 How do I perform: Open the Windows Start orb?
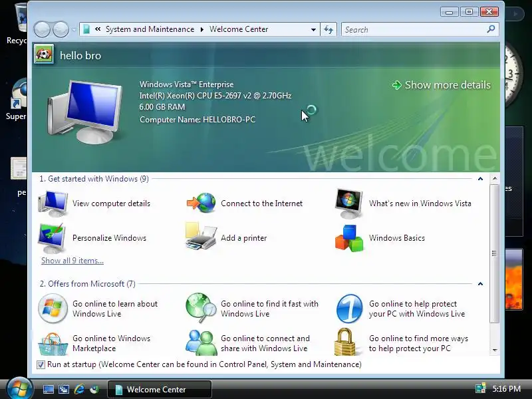point(19,388)
